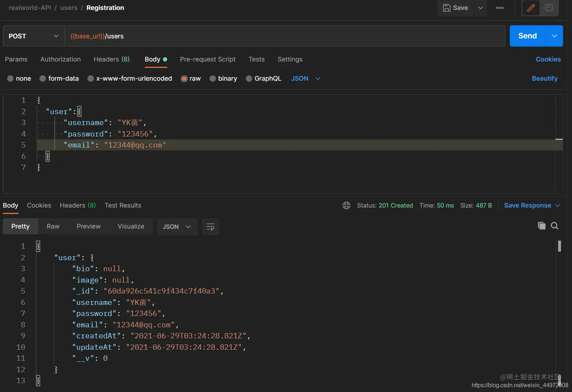572x392 pixels.
Task: Open the Cookies link
Action: click(x=548, y=59)
